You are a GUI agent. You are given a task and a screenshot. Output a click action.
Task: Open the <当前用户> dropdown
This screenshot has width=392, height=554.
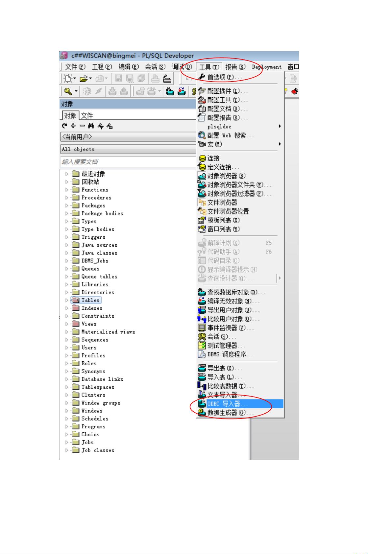tap(128, 137)
